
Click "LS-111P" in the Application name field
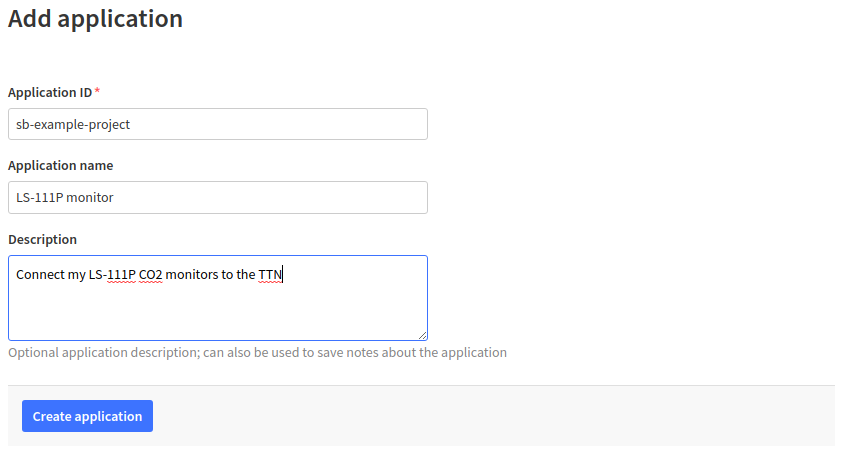(39, 198)
